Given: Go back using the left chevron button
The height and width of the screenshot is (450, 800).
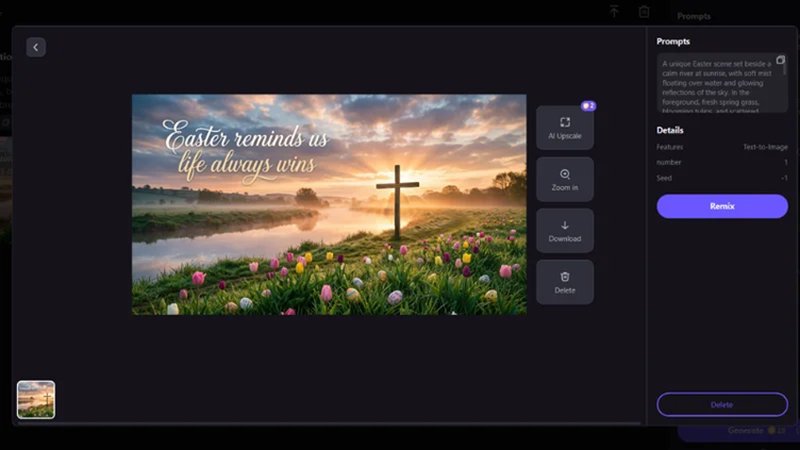Looking at the screenshot, I should point(36,47).
